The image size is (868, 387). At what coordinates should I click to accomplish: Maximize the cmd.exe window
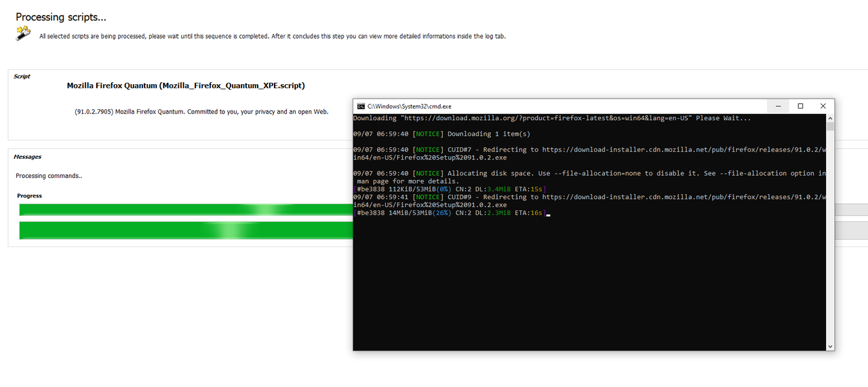[x=800, y=106]
